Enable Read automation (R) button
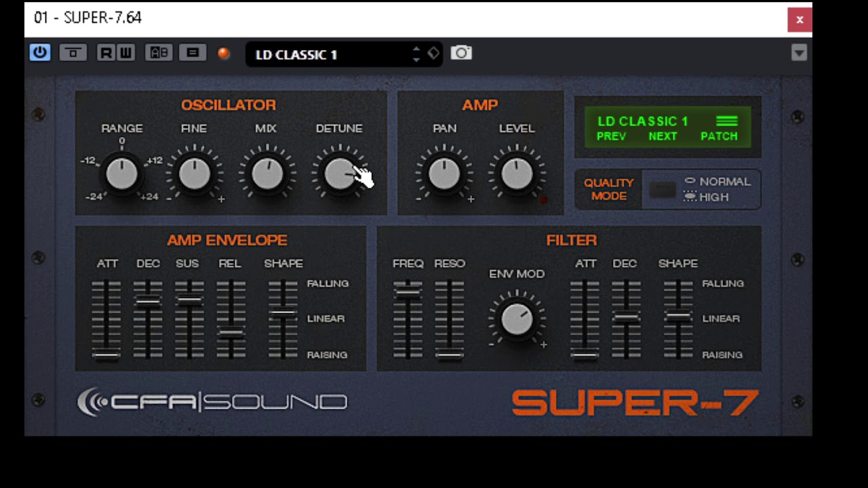The image size is (868, 488). pos(106,53)
